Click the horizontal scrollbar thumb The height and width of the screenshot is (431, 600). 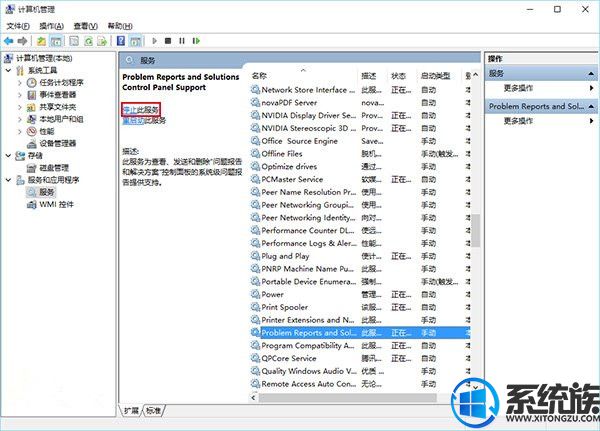click(347, 398)
